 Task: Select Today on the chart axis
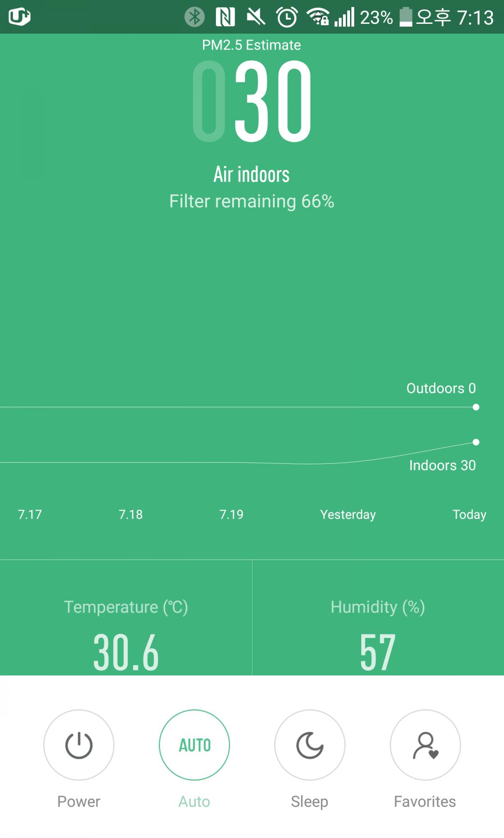pyautogui.click(x=469, y=514)
